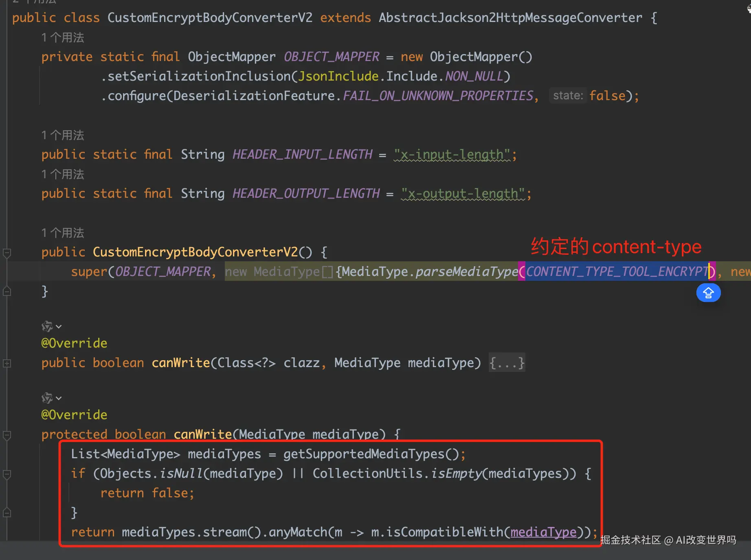Click the "x-output-length" string literal
The image size is (751, 560).
pyautogui.click(x=463, y=193)
